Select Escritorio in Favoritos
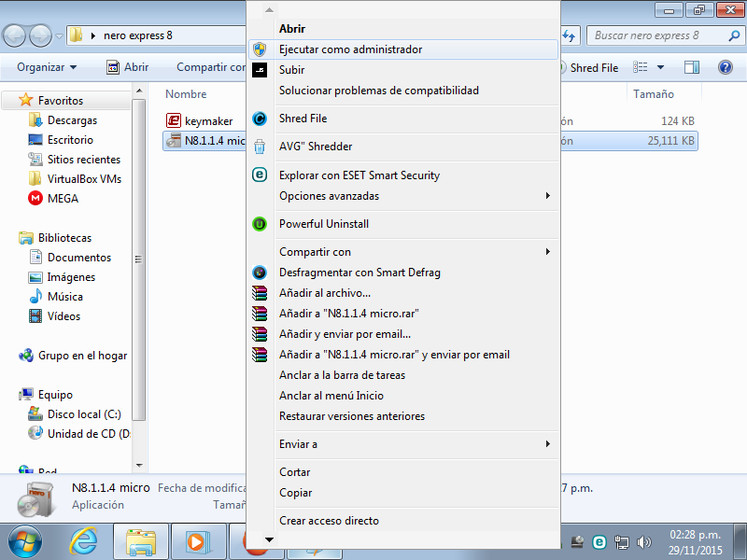The image size is (747, 560). 61,139
